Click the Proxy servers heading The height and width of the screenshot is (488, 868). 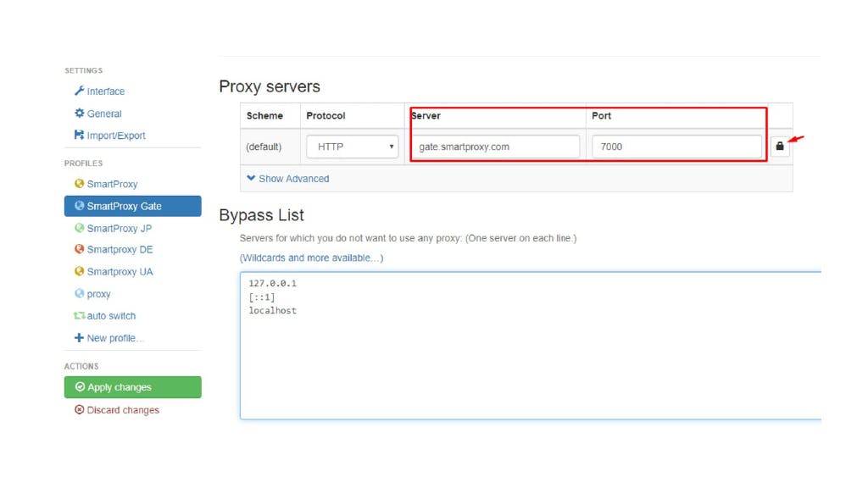pos(270,86)
